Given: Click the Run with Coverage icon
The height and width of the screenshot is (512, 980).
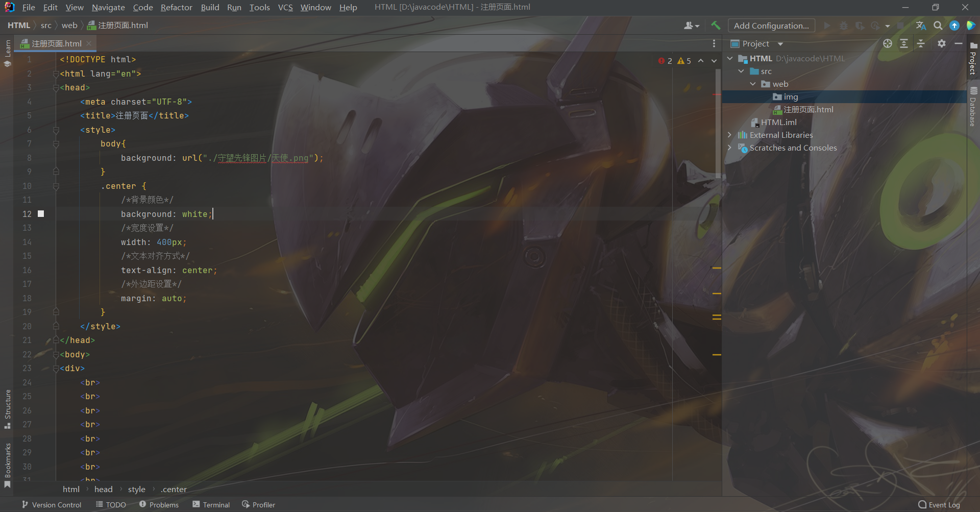Looking at the screenshot, I should point(860,26).
